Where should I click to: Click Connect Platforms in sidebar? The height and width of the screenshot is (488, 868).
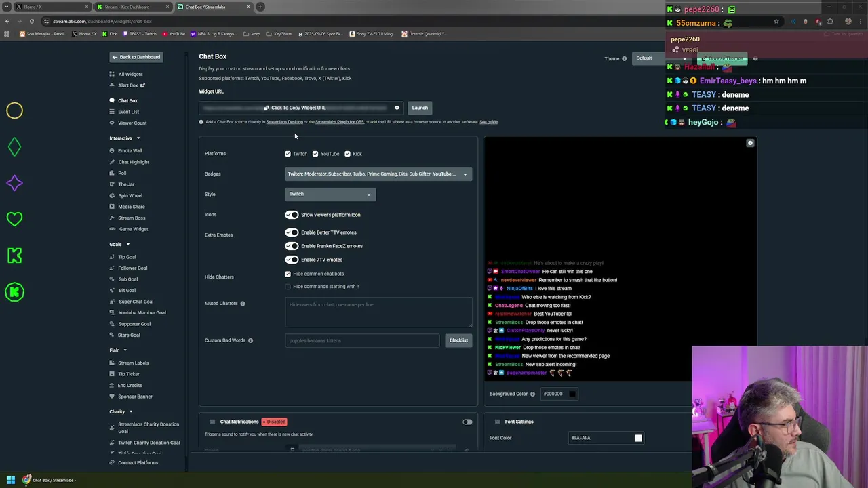[x=138, y=462]
